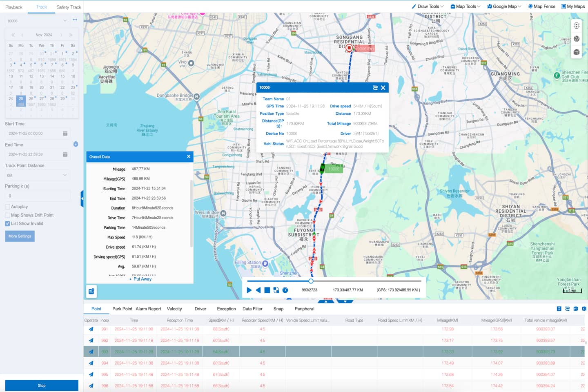The height and width of the screenshot is (392, 588).
Task: Click the first blue export icon above table
Action: (x=559, y=309)
